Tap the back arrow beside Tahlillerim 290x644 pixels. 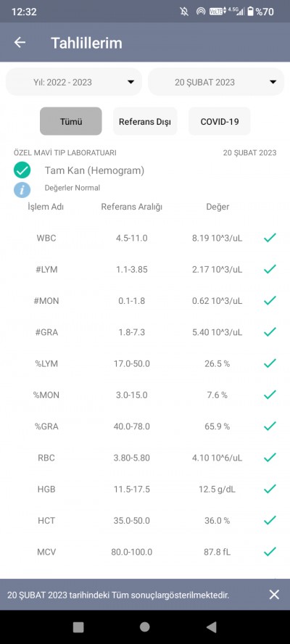pos(20,42)
